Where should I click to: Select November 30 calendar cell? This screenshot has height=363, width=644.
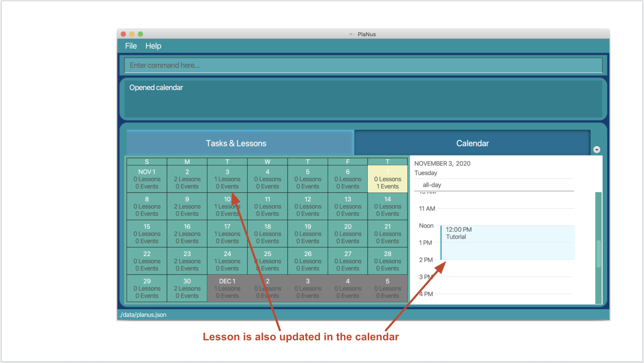point(187,288)
